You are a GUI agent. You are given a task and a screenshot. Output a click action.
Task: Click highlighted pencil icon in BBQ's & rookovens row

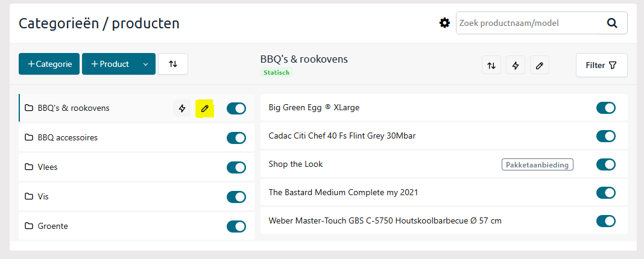point(204,108)
